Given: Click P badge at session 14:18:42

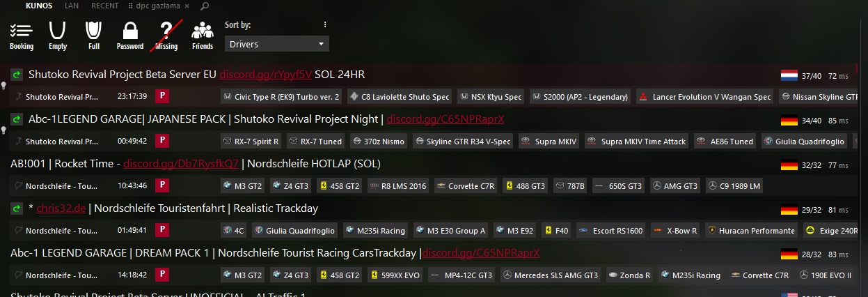Looking at the screenshot, I should click(162, 275).
